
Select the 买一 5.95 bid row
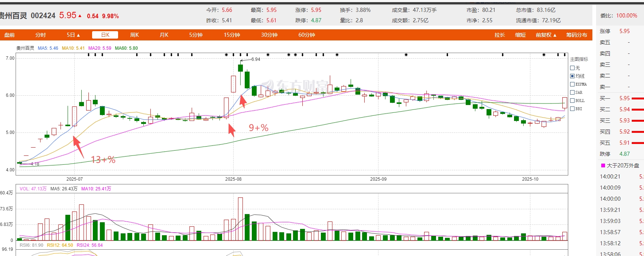coord(622,98)
